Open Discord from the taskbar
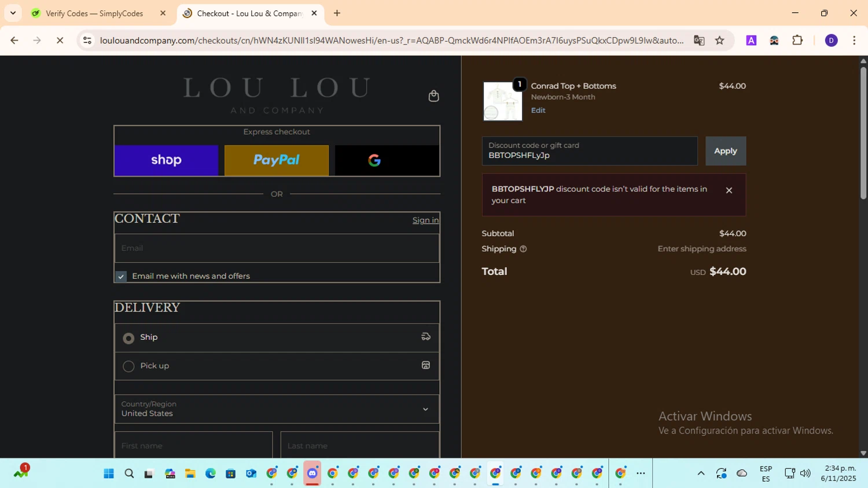This screenshot has height=488, width=868. 312,474
